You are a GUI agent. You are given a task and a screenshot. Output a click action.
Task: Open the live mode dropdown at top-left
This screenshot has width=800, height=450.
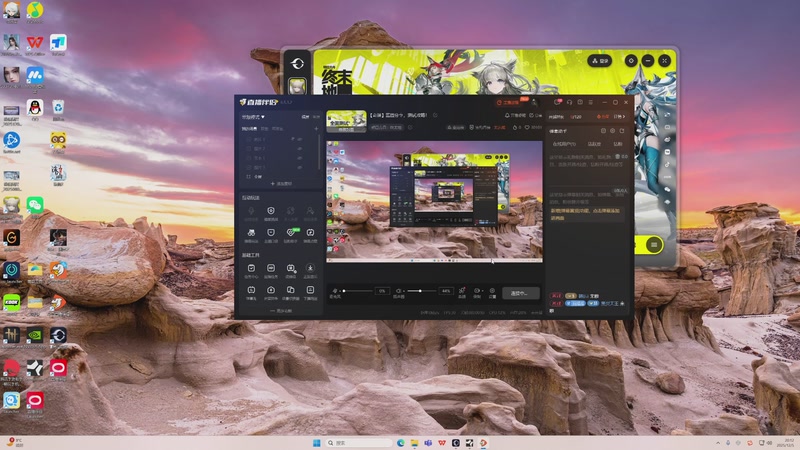[253, 117]
